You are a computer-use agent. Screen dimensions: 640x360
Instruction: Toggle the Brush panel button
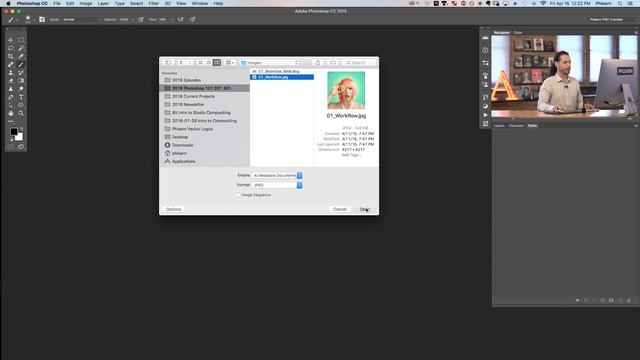pos(42,19)
